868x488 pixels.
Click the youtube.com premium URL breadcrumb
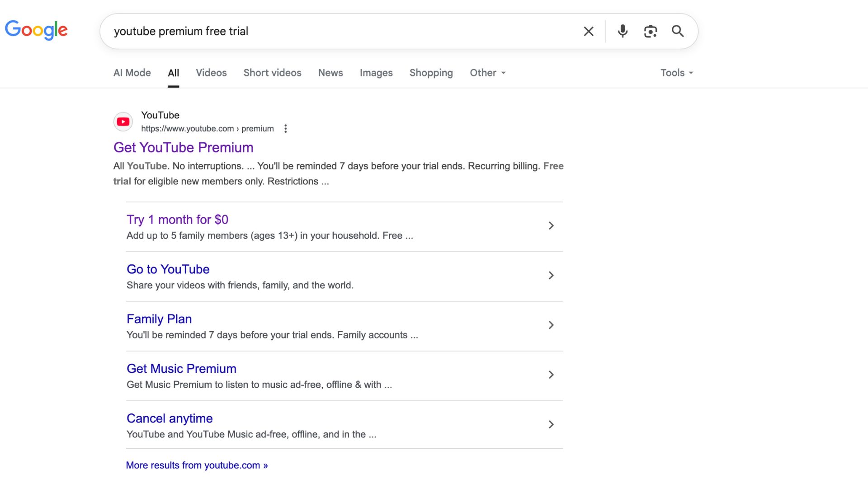[x=207, y=129]
